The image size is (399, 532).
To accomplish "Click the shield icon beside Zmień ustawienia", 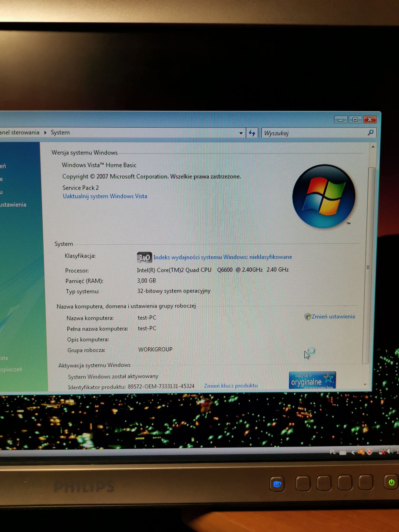I will (x=307, y=316).
